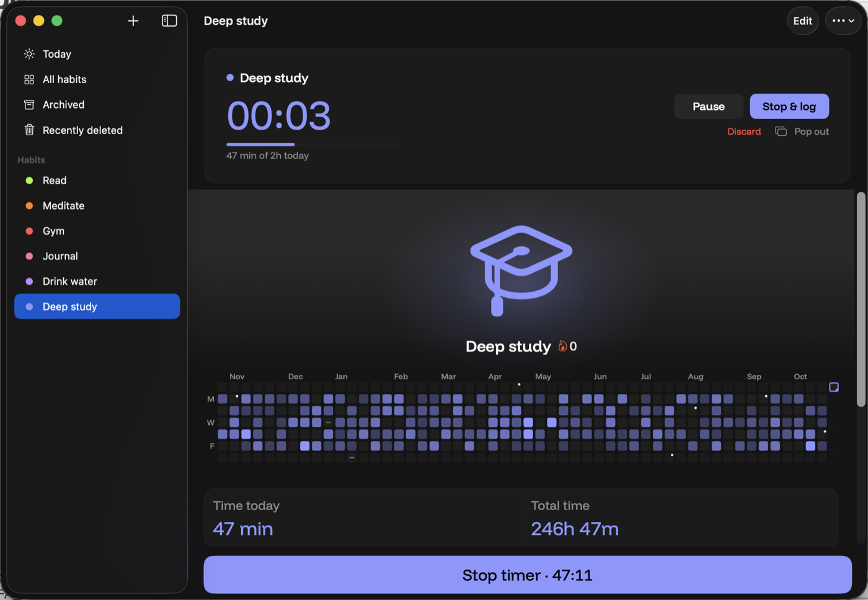Click the 00:03 timer readout

[279, 116]
